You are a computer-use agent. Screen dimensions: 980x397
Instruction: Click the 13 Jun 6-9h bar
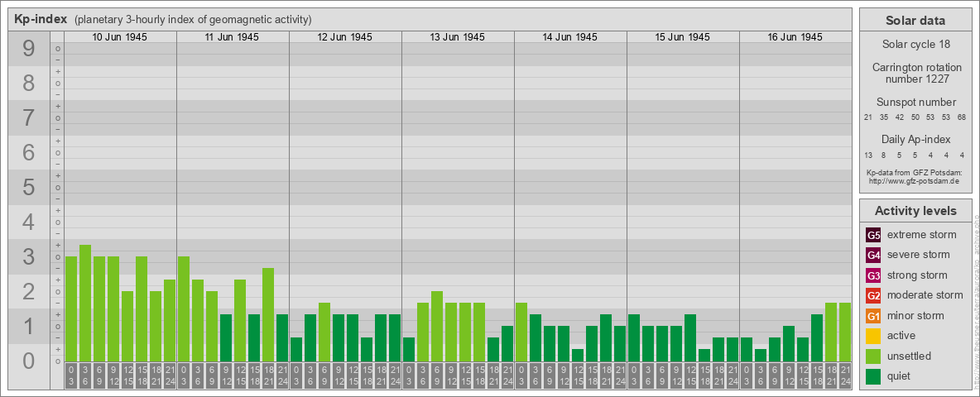point(437,327)
